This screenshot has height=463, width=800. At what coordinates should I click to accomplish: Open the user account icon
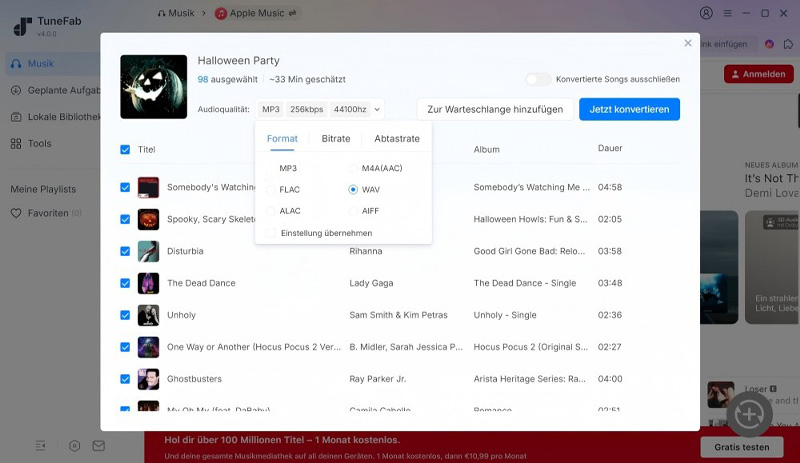(x=706, y=13)
